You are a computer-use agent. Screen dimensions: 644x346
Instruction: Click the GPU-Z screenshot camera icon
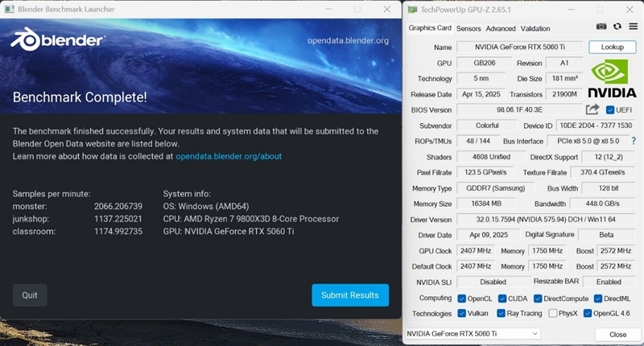(x=601, y=27)
